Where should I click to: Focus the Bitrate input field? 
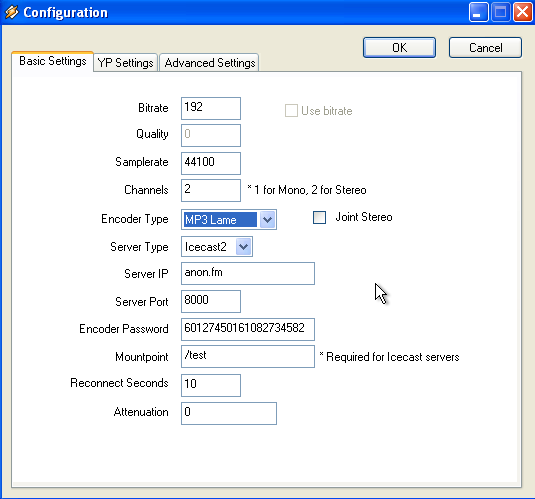click(x=211, y=109)
